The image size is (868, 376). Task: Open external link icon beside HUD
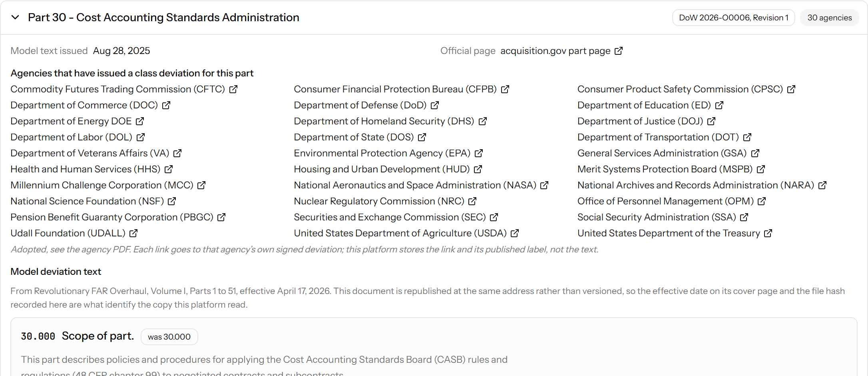coord(478,169)
